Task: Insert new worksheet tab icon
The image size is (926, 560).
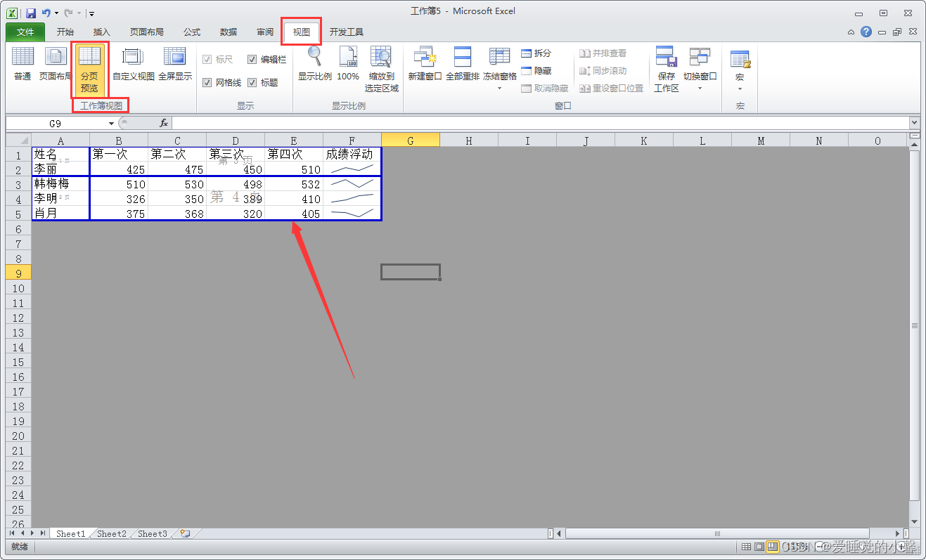Action: pos(185,533)
